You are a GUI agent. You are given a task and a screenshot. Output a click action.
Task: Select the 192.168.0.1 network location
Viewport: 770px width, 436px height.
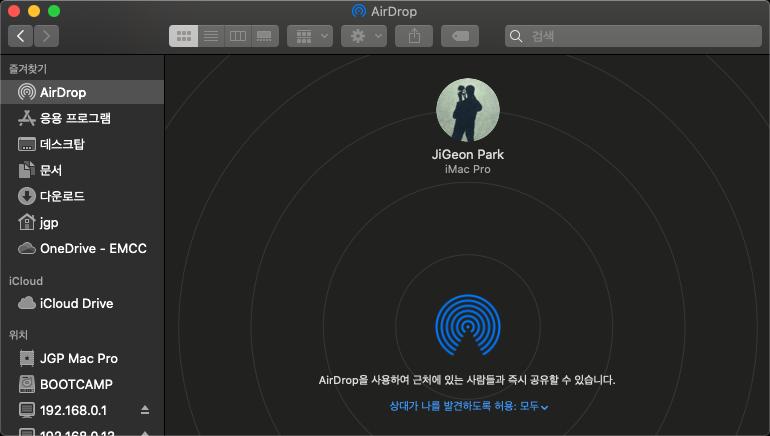(82, 410)
